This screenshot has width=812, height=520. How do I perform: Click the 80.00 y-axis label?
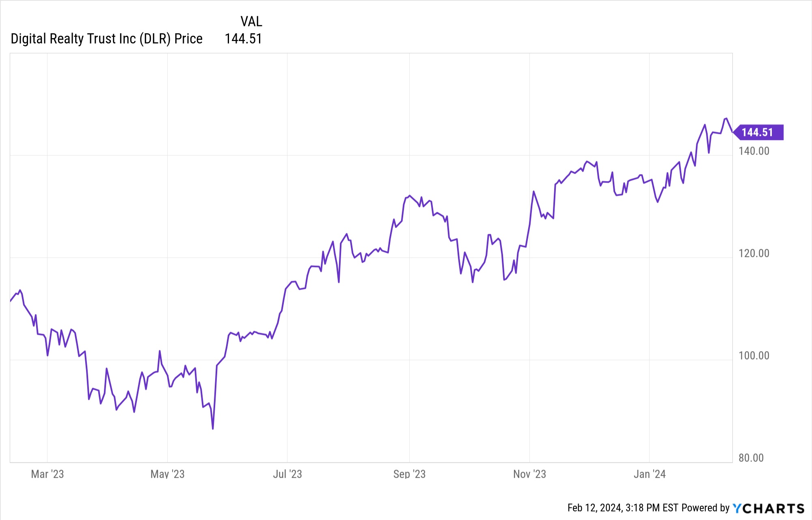click(751, 458)
